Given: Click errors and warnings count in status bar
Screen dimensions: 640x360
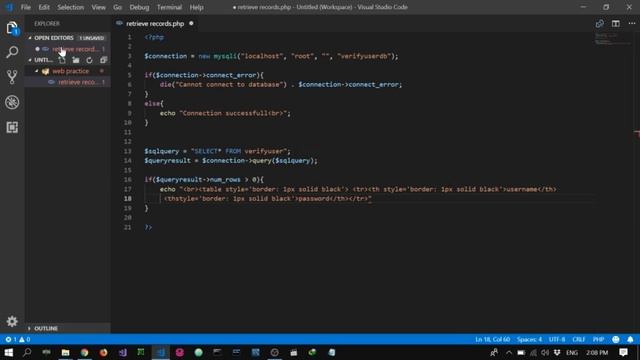Looking at the screenshot, I should pyautogui.click(x=18, y=339).
